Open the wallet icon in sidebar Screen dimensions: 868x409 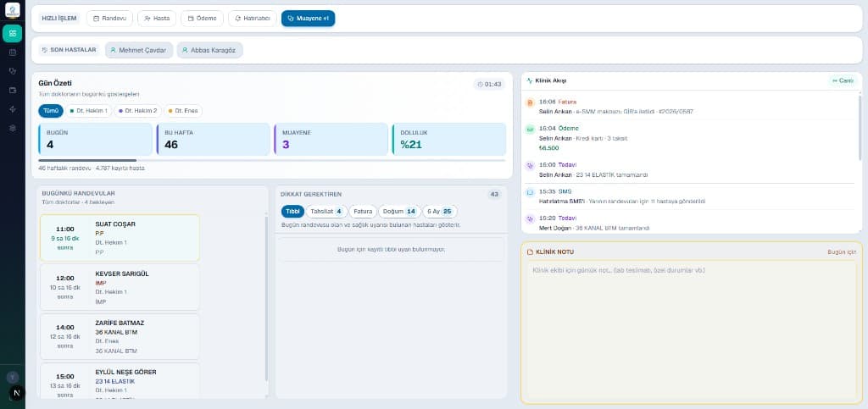[12, 90]
